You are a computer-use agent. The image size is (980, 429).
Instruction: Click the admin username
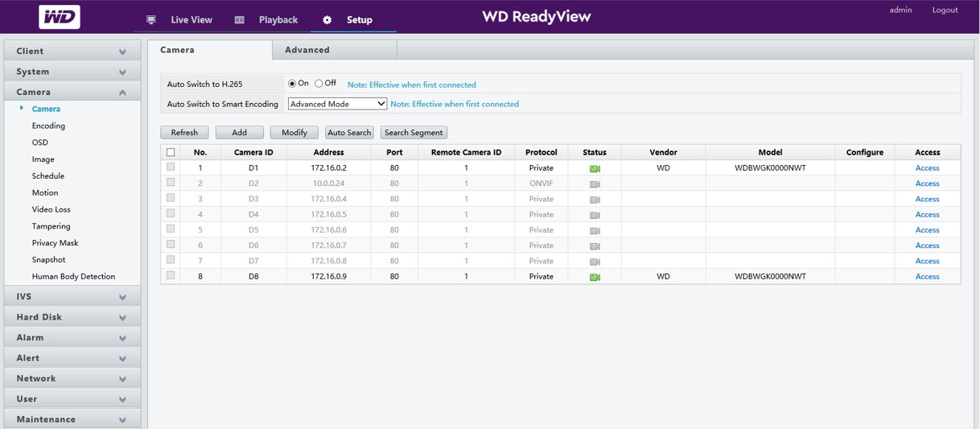tap(900, 10)
